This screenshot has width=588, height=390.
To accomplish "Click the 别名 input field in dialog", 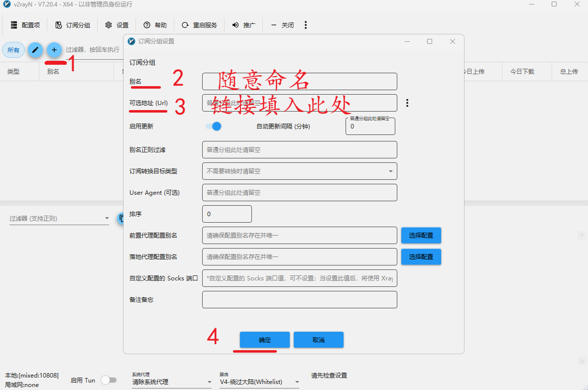I will [x=300, y=81].
